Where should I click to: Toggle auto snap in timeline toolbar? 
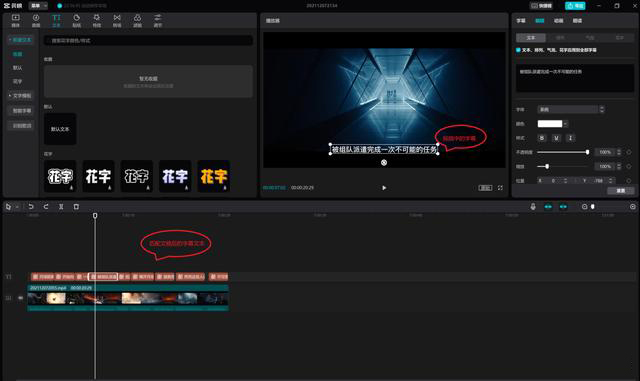[563, 207]
